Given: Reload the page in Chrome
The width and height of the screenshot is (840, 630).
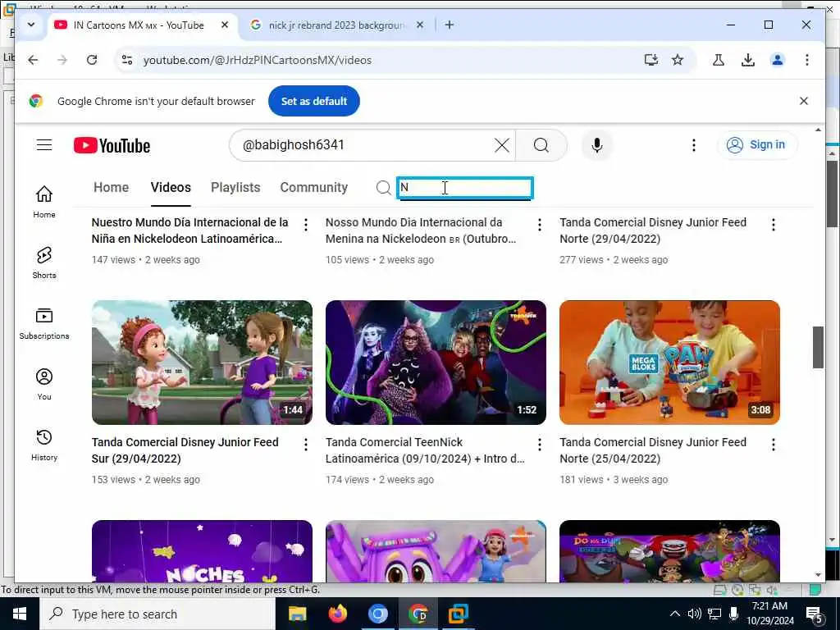Looking at the screenshot, I should (x=92, y=60).
